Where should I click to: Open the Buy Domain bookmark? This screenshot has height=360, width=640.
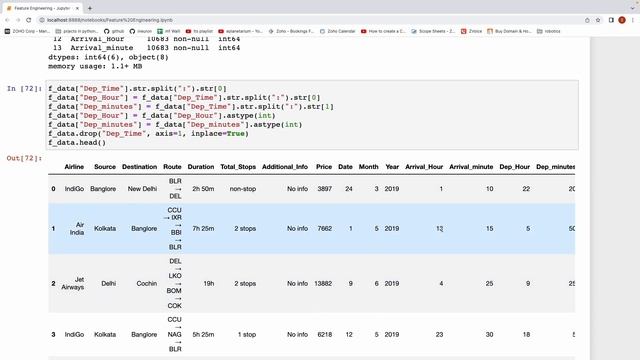pos(509,31)
